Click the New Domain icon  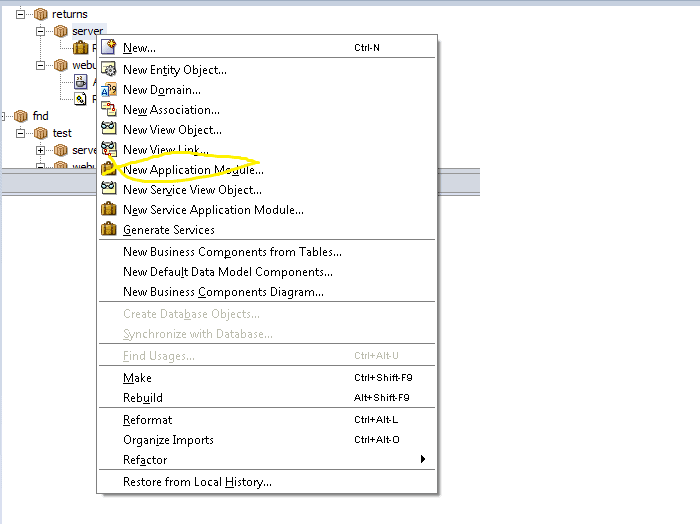(x=109, y=90)
